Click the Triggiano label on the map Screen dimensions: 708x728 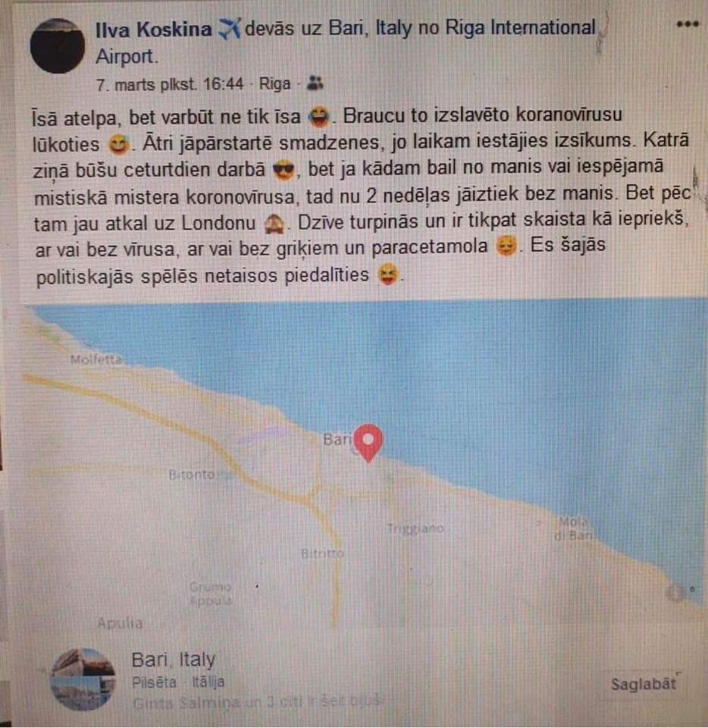click(415, 529)
